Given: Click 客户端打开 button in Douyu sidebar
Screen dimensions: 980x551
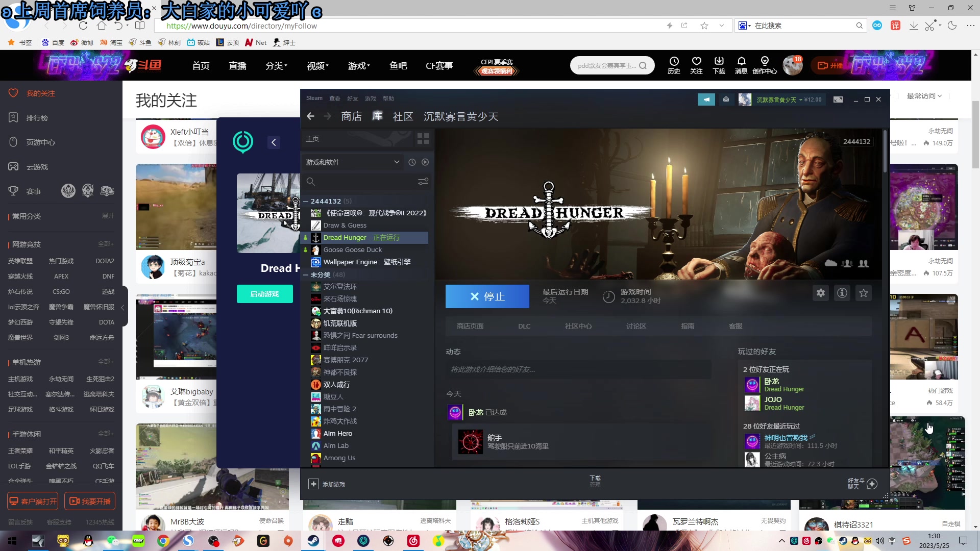Looking at the screenshot, I should [x=33, y=501].
